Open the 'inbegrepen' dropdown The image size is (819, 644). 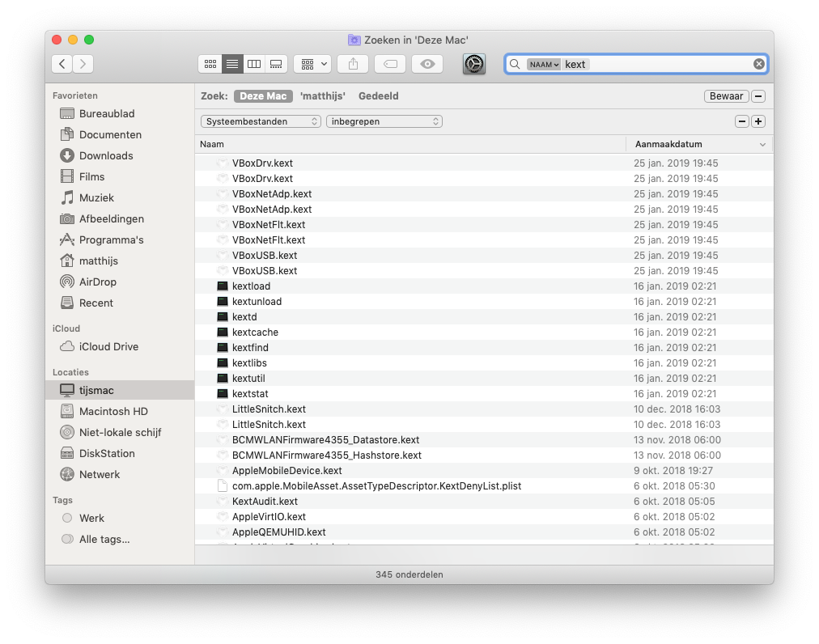[x=384, y=121]
